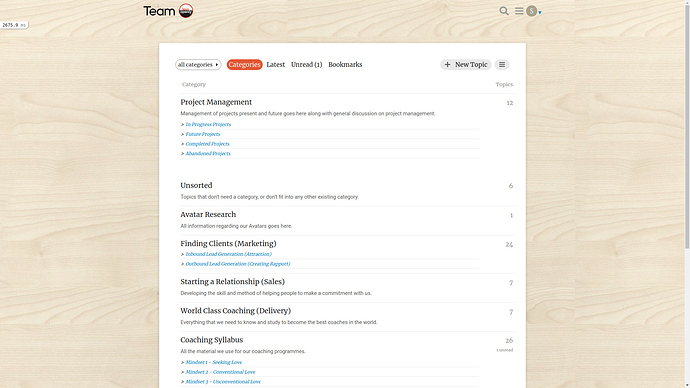Viewport: 690px width, 388px height.
Task: Open Abandoned Projects subcategory
Action: click(x=208, y=154)
